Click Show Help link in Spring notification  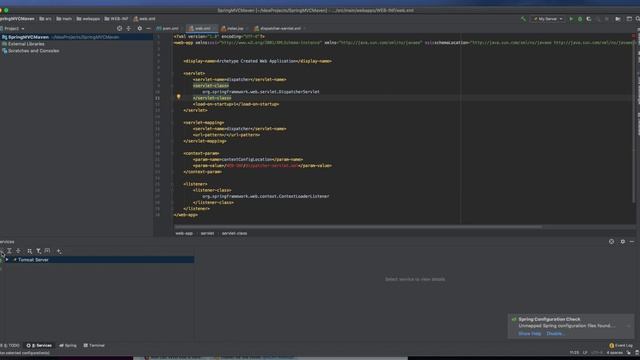coord(529,333)
